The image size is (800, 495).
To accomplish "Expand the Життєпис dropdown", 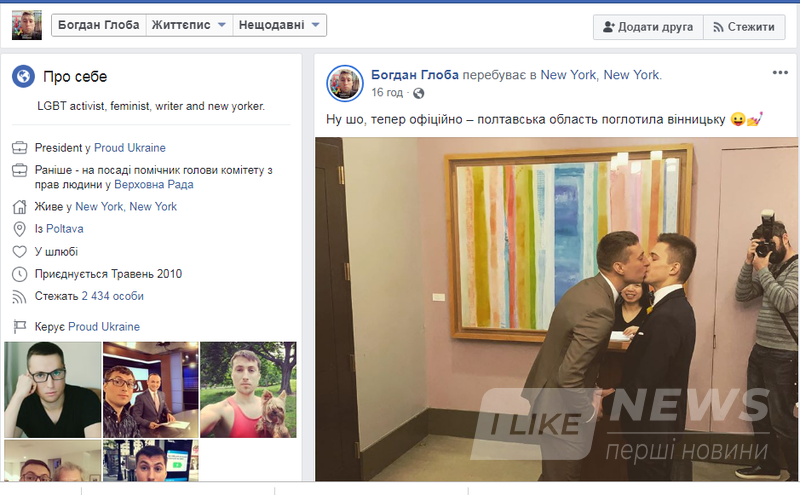I will (x=189, y=25).
